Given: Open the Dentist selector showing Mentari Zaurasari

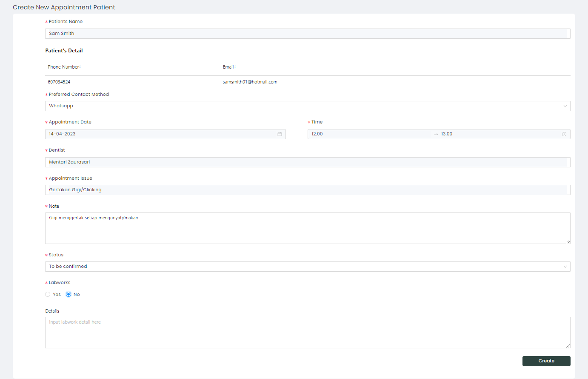Looking at the screenshot, I should click(x=308, y=162).
